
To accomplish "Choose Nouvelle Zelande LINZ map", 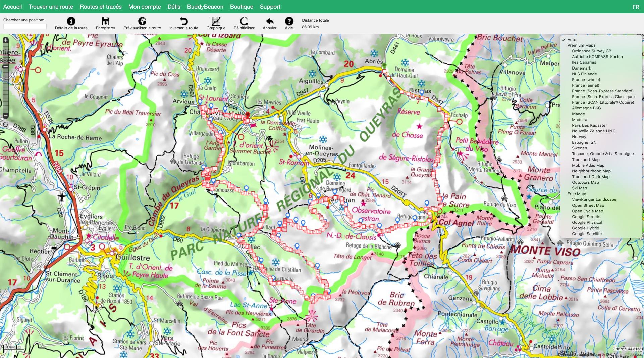I will (593, 131).
